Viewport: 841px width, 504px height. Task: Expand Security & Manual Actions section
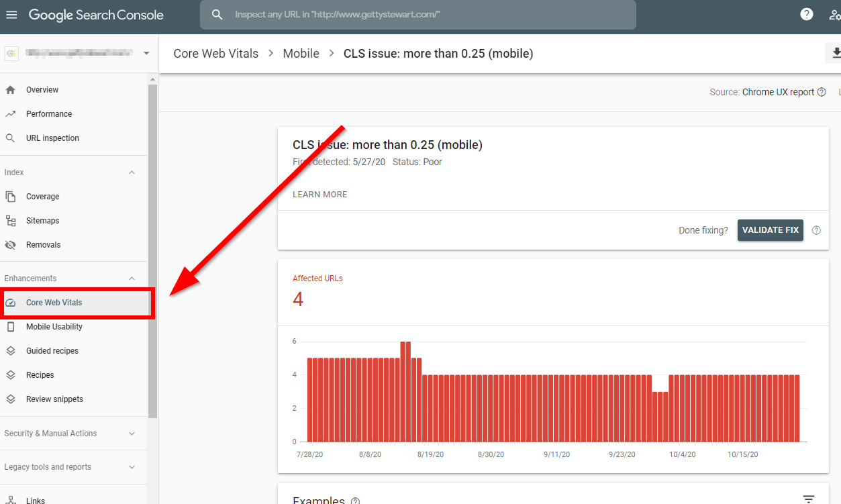click(132, 434)
